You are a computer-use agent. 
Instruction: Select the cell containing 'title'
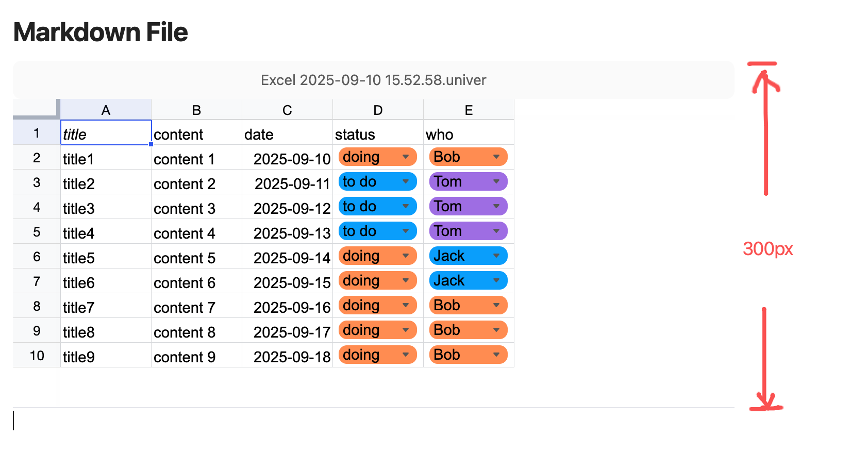point(106,133)
